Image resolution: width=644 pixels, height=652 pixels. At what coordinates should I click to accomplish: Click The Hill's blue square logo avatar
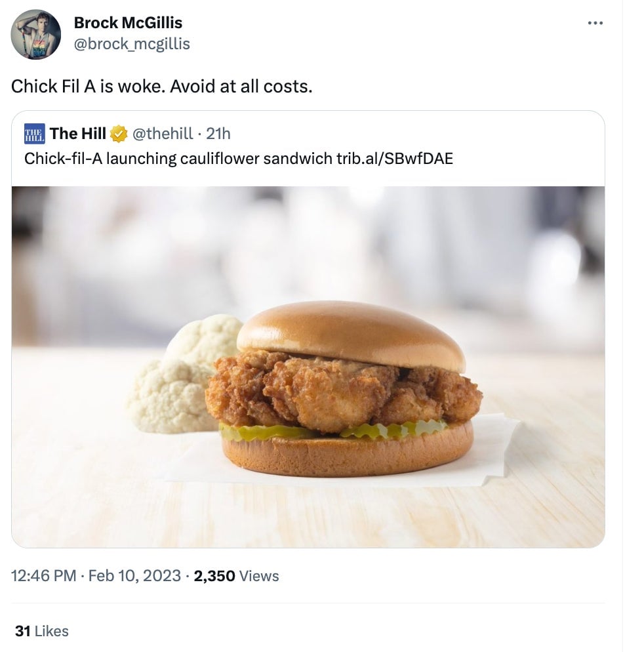click(x=34, y=134)
